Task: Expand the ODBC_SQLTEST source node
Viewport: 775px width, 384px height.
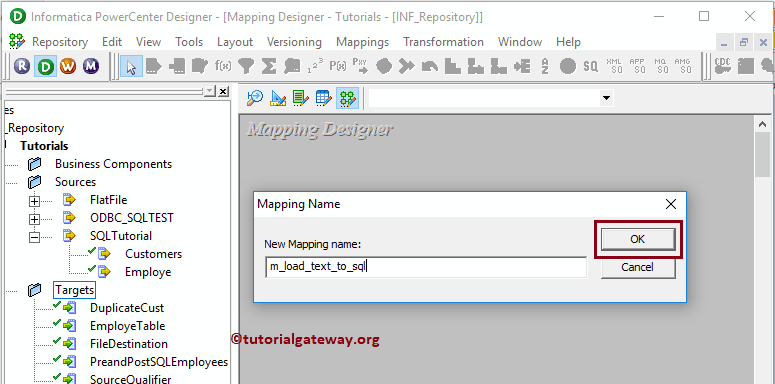Action: click(x=34, y=219)
